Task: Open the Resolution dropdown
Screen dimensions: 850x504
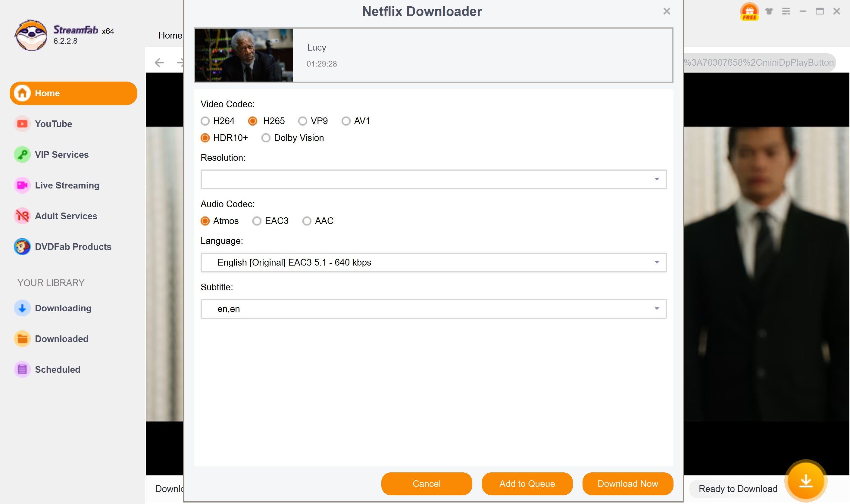Action: [433, 179]
